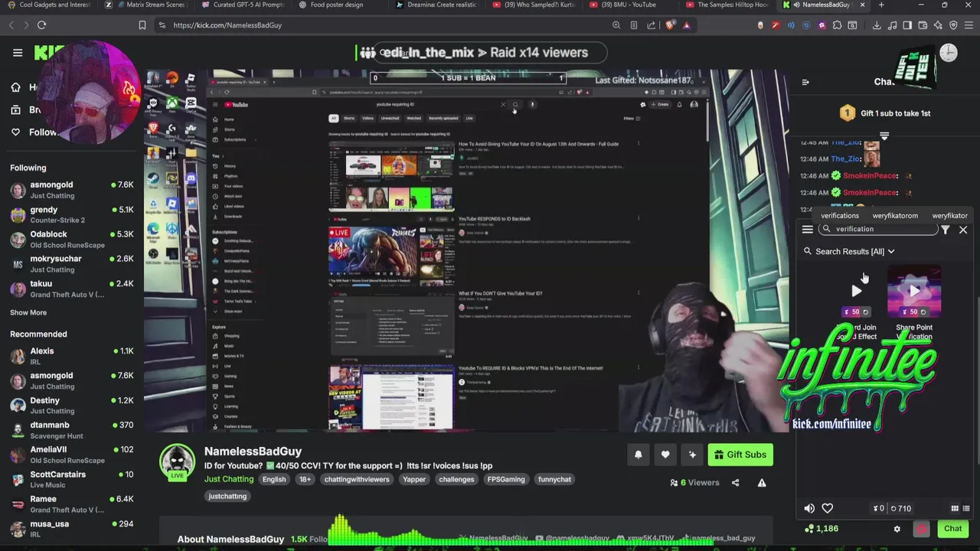
Task: Open browser downloads arrow icon
Action: [x=877, y=25]
